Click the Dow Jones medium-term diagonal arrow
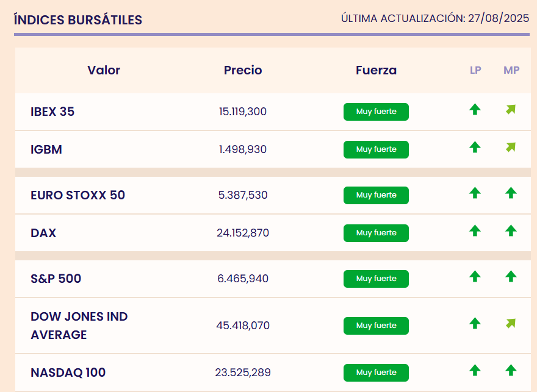Viewport: 537px width, 392px height. click(x=511, y=323)
